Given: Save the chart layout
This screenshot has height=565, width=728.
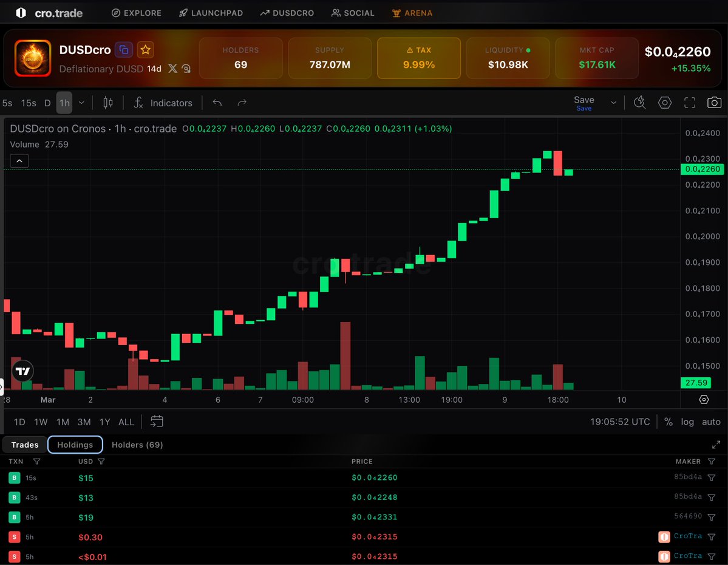Looking at the screenshot, I should 584,103.
